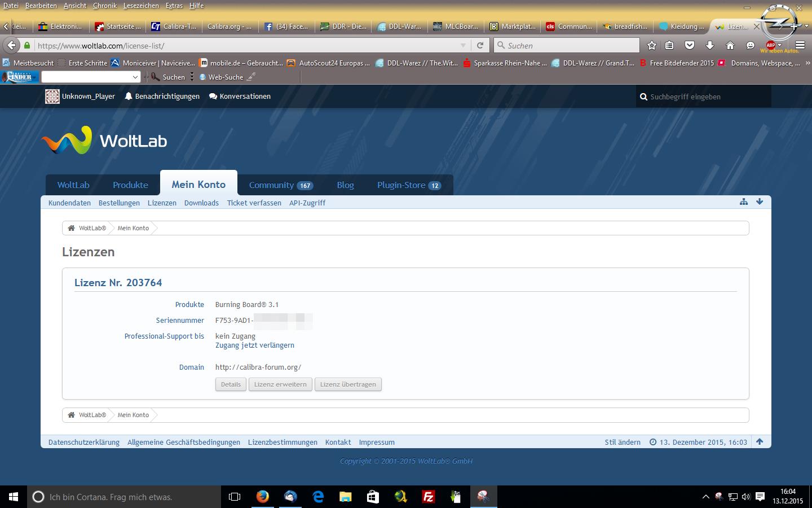Open the toolbar search combo dropdown

[135, 77]
